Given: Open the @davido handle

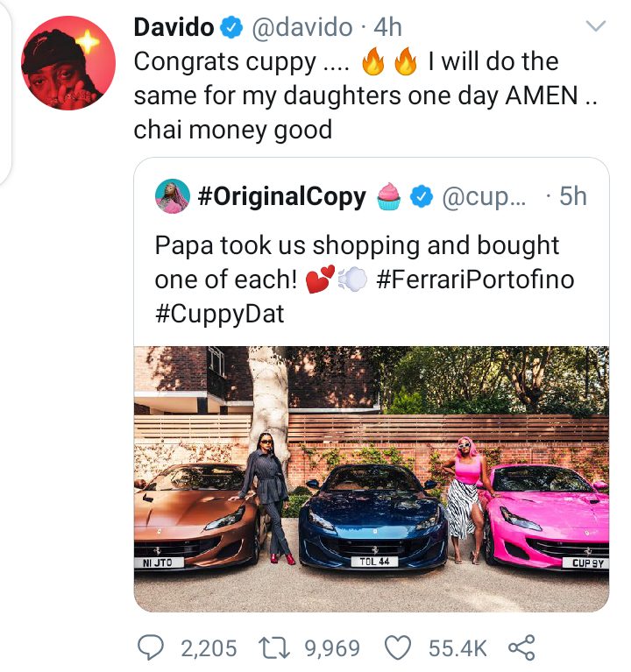Looking at the screenshot, I should 303,28.
